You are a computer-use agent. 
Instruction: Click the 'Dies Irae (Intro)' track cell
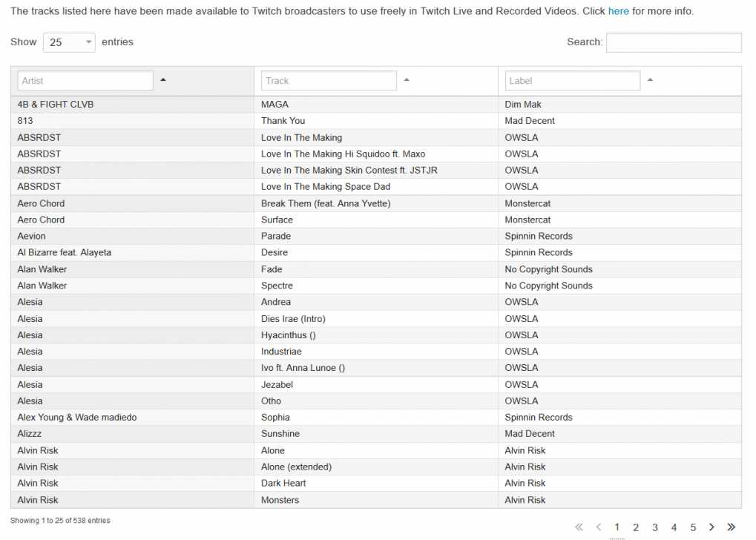point(375,319)
